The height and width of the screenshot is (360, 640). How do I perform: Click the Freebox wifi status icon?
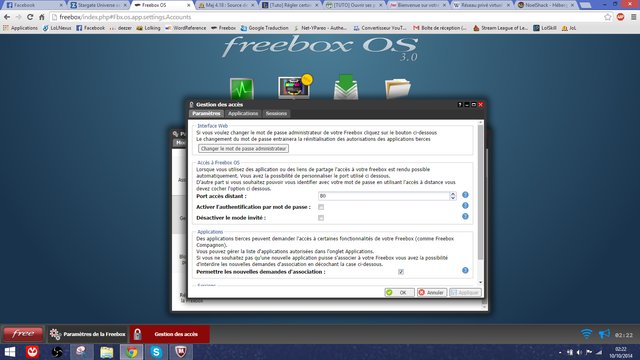tap(586, 334)
